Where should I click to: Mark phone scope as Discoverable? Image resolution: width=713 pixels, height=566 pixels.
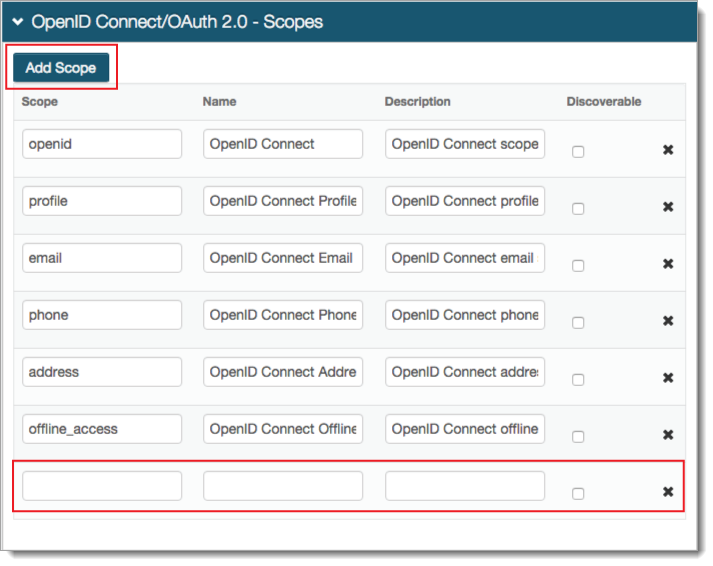click(578, 323)
